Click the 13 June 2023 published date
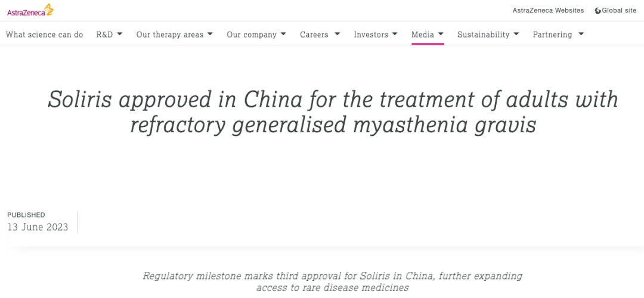This screenshot has width=644, height=298. (38, 227)
